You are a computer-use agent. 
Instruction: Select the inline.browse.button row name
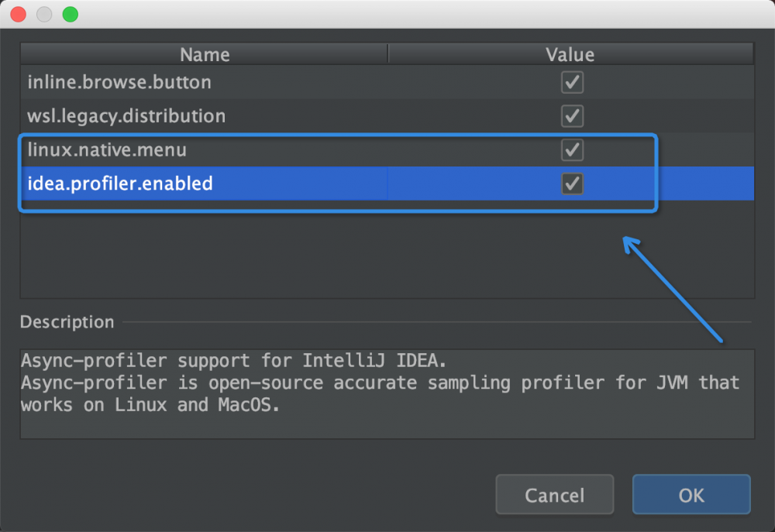click(x=119, y=82)
